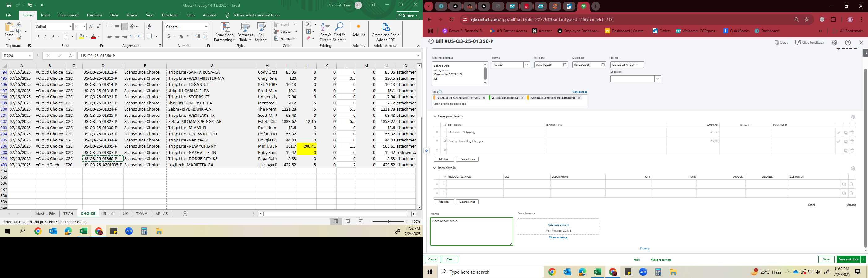Viewport: 868px width, 278px height.
Task: Toggle bottom align in Excel ribbon
Action: [124, 27]
